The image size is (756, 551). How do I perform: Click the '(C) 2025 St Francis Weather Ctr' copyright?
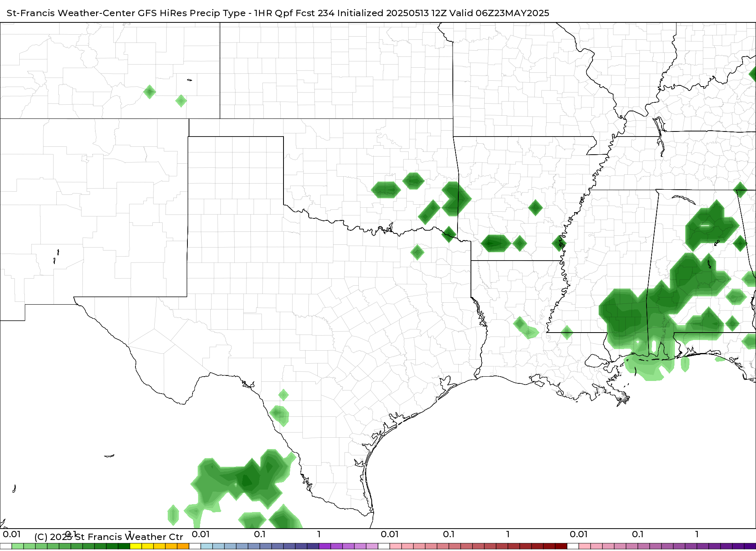tap(109, 537)
